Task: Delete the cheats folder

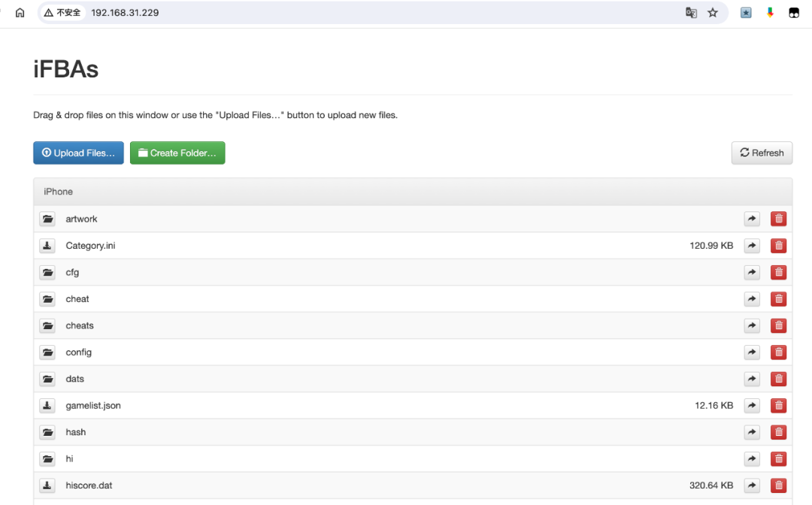Action: 778,325
